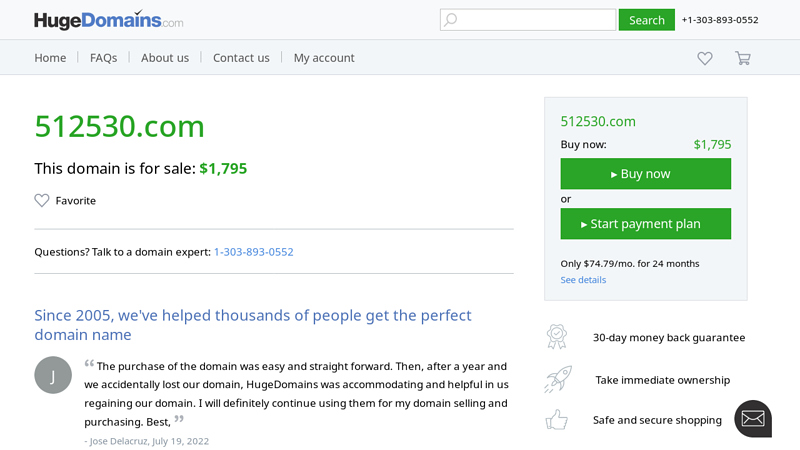Click the Buy now button
Screen dimensions: 800x450
pyautogui.click(x=645, y=173)
